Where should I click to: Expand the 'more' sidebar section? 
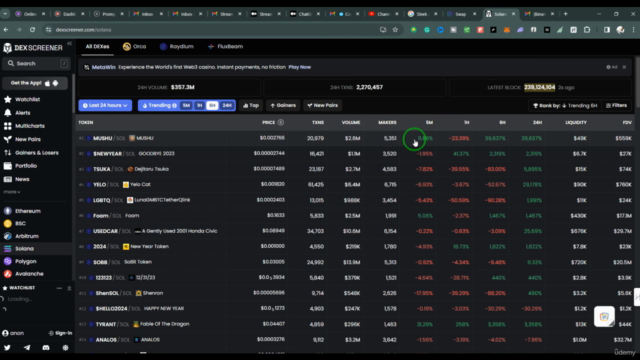click(12, 192)
